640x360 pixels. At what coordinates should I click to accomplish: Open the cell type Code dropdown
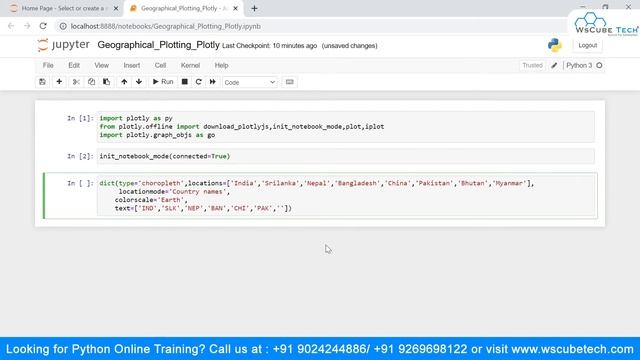250,82
